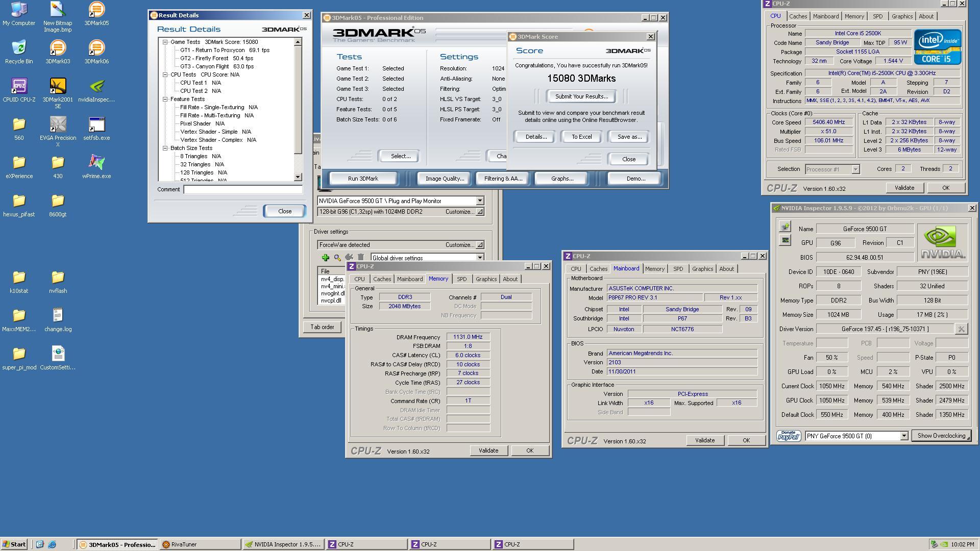Click the green add profile icon in RivaTuner
This screenshot has width=980, height=551.
tap(325, 258)
